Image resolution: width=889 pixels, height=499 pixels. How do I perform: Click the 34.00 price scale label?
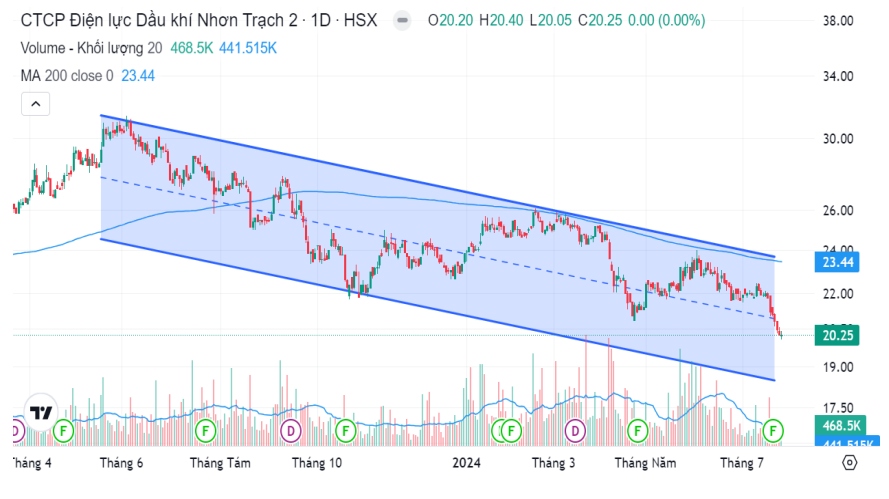tap(838, 76)
